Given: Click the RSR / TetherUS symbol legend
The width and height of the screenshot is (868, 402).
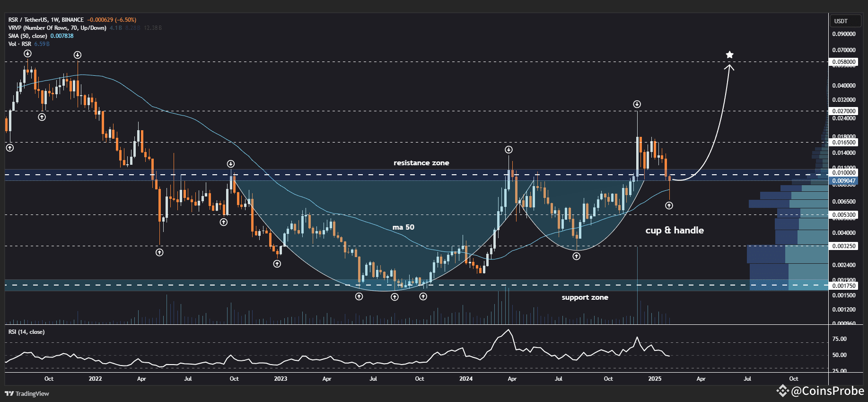Looking at the screenshot, I should [x=46, y=20].
